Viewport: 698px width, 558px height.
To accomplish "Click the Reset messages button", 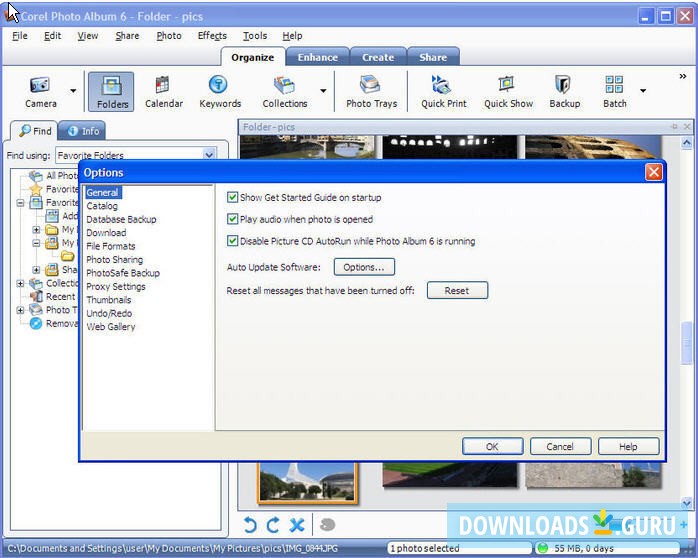I will tap(456, 291).
